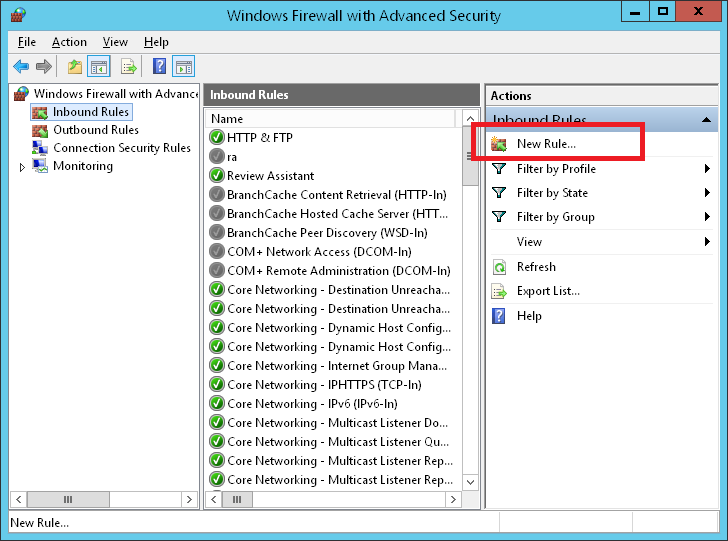Click the Name column header
Image resolution: width=728 pixels, height=541 pixels.
click(x=331, y=119)
